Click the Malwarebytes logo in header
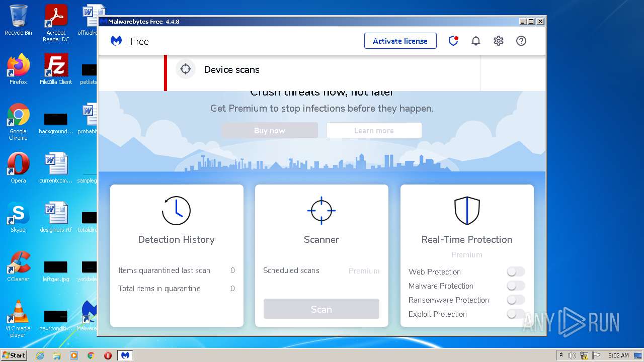The image size is (644, 362). point(116,41)
